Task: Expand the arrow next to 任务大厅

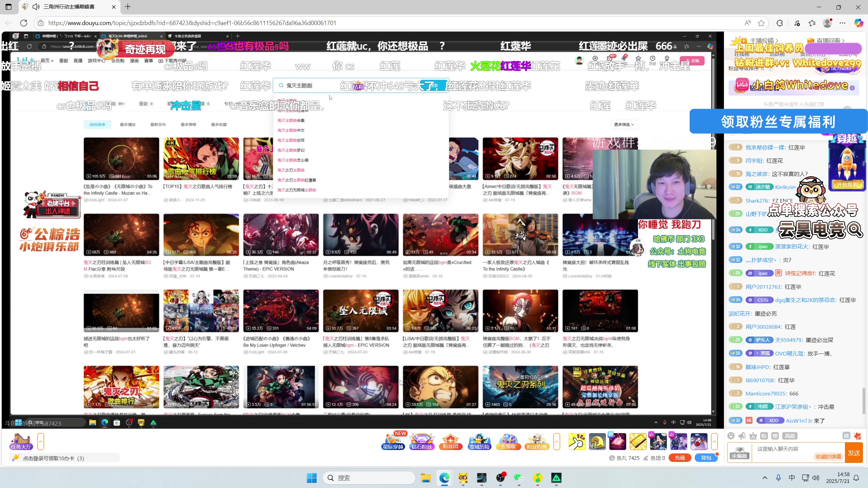Action: click(x=41, y=442)
